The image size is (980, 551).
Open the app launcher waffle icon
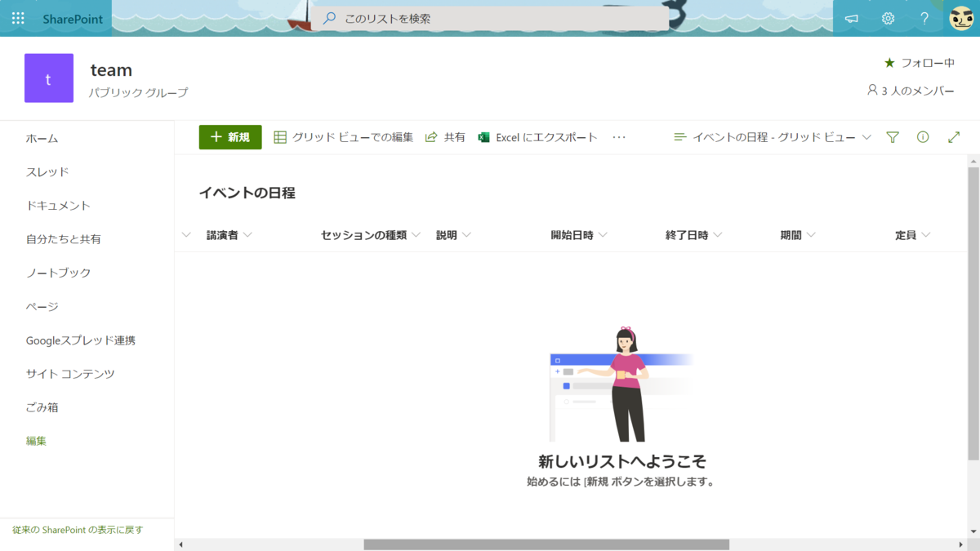18,18
